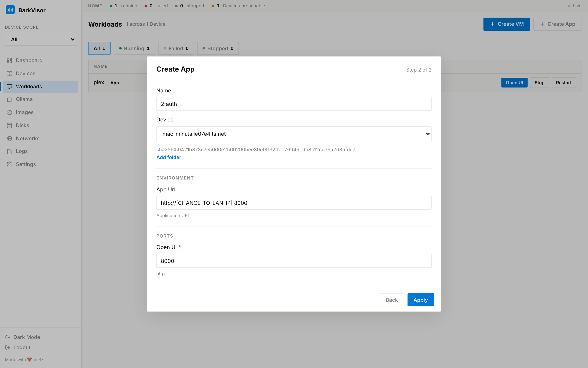This screenshot has width=588, height=368.
Task: Open the Dashboard icon in sidebar
Action: click(x=9, y=61)
